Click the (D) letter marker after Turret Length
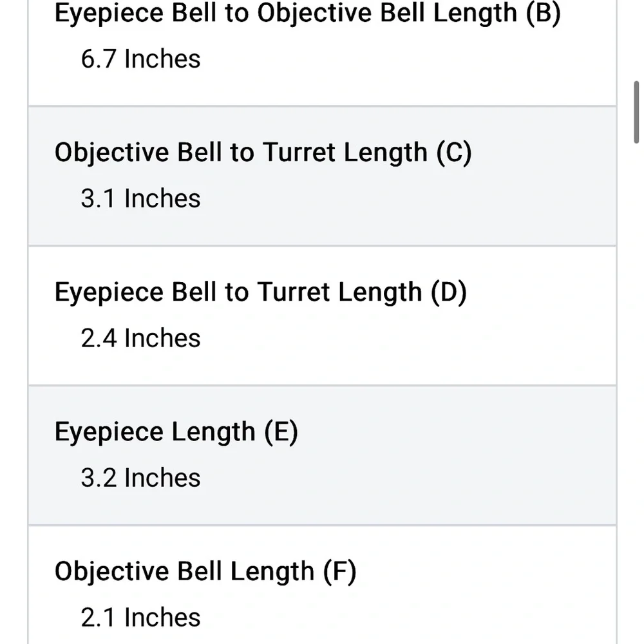 pos(448,292)
